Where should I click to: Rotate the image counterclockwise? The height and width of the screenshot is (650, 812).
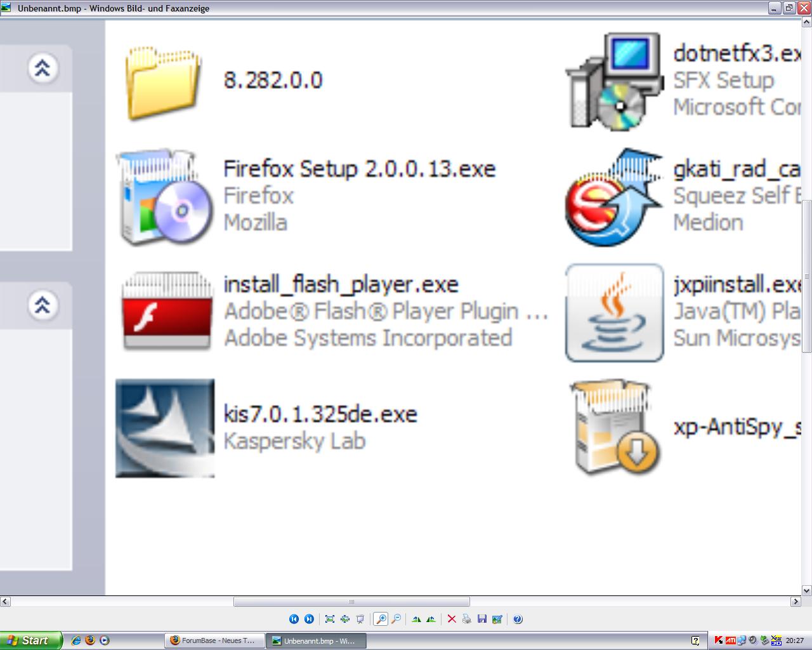click(x=431, y=619)
